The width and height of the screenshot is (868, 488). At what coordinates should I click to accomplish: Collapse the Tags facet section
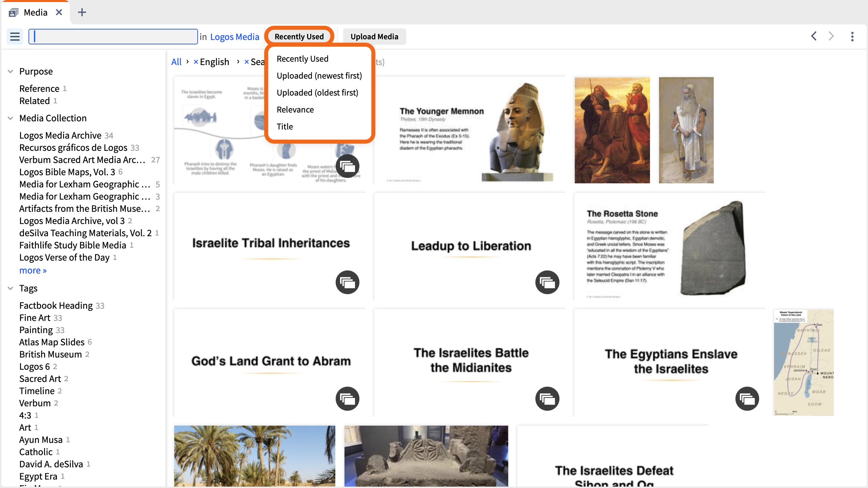[x=11, y=288]
